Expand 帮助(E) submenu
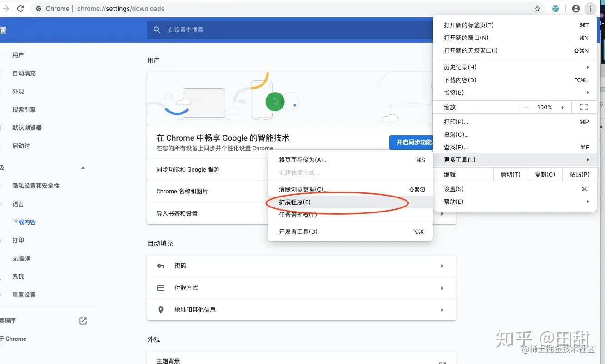The image size is (605, 364). 588,202
